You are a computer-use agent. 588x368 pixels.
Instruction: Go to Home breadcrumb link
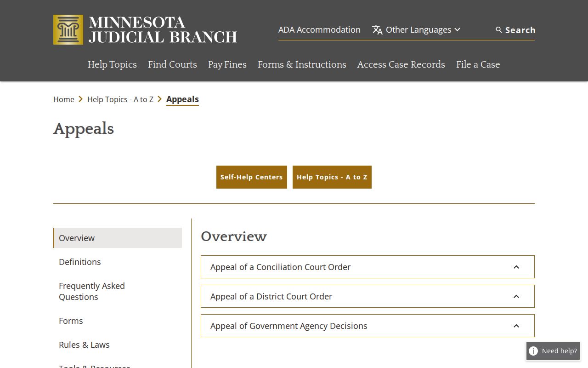click(x=64, y=99)
